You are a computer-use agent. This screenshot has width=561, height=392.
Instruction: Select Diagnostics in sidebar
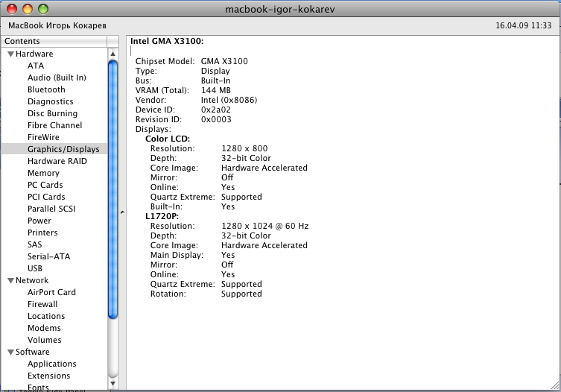click(x=51, y=101)
